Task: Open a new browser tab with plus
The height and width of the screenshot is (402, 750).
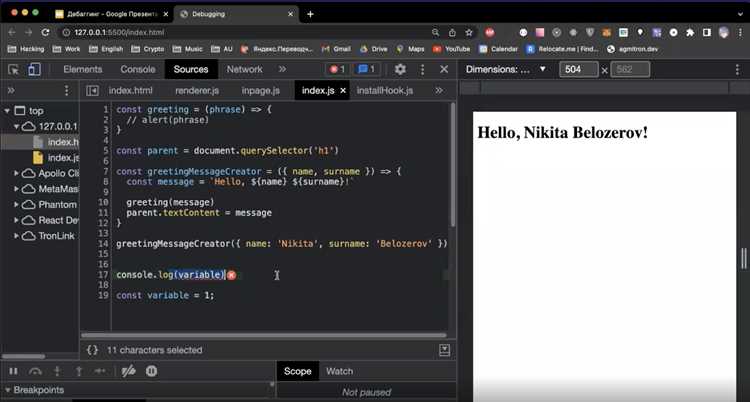Action: [x=310, y=14]
